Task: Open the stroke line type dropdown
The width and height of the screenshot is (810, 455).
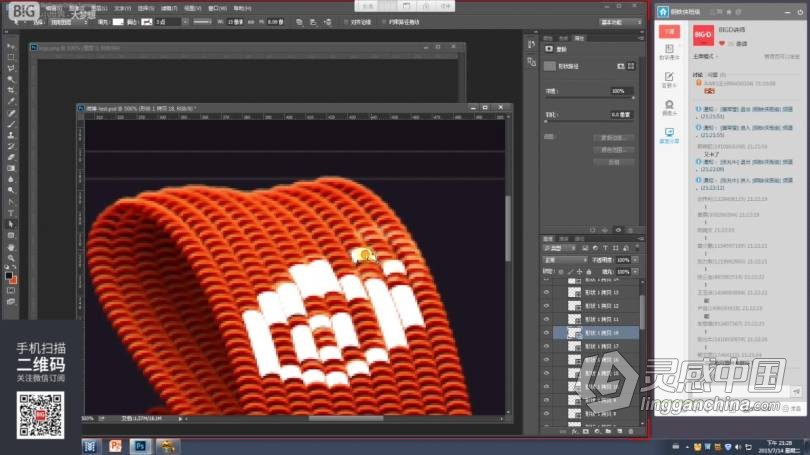Action: [x=201, y=22]
